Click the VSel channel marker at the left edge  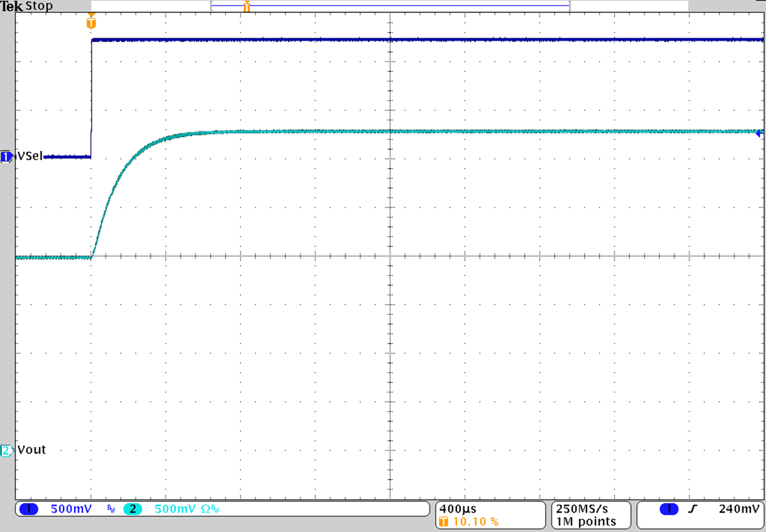coord(6,157)
